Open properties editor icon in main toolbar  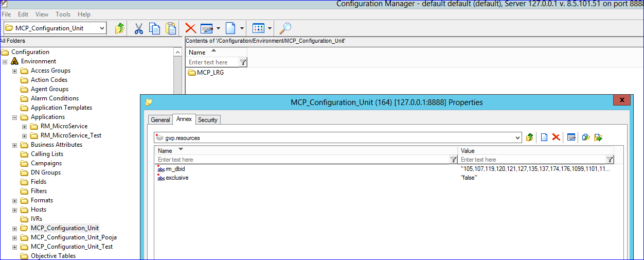[x=207, y=28]
